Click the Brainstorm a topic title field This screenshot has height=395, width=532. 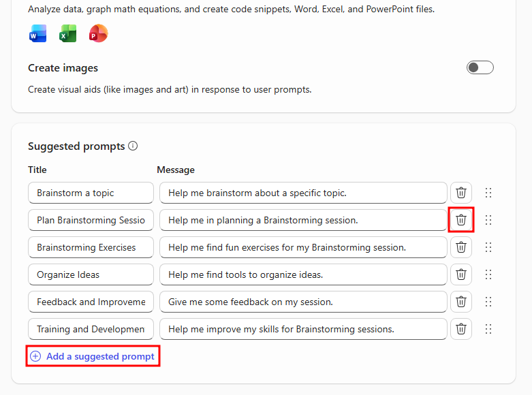(91, 193)
